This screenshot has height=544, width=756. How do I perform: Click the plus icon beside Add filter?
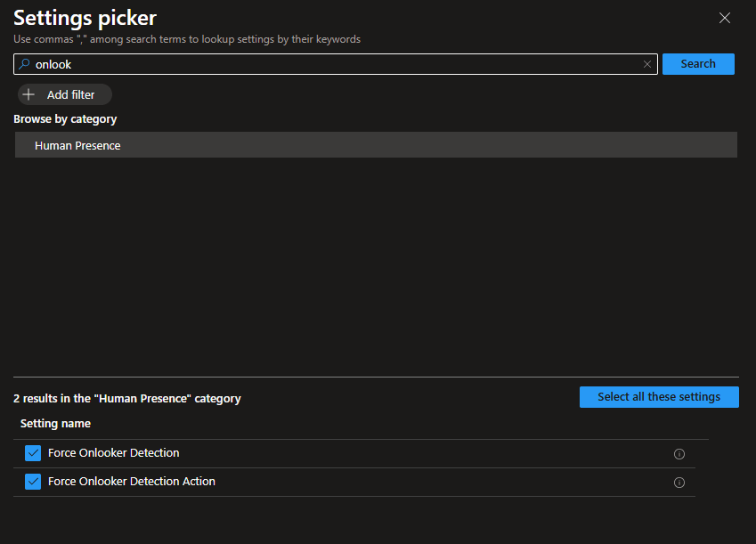click(28, 94)
